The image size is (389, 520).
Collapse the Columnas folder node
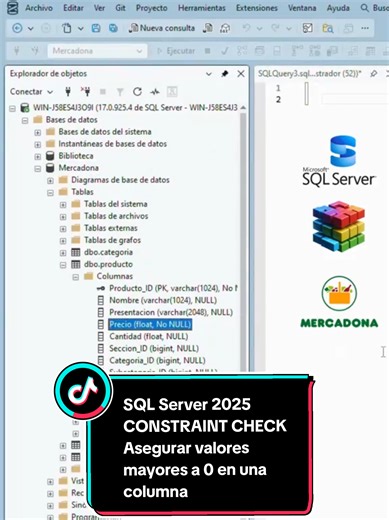pyautogui.click(x=76, y=277)
